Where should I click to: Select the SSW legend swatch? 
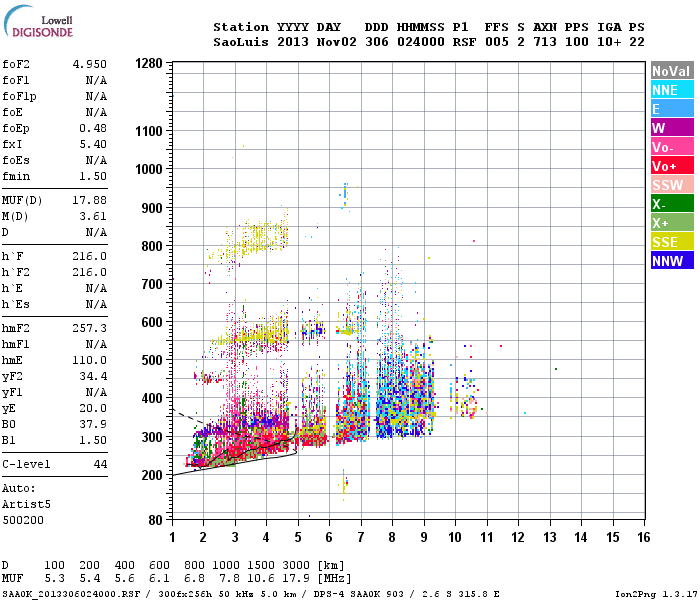(672, 185)
